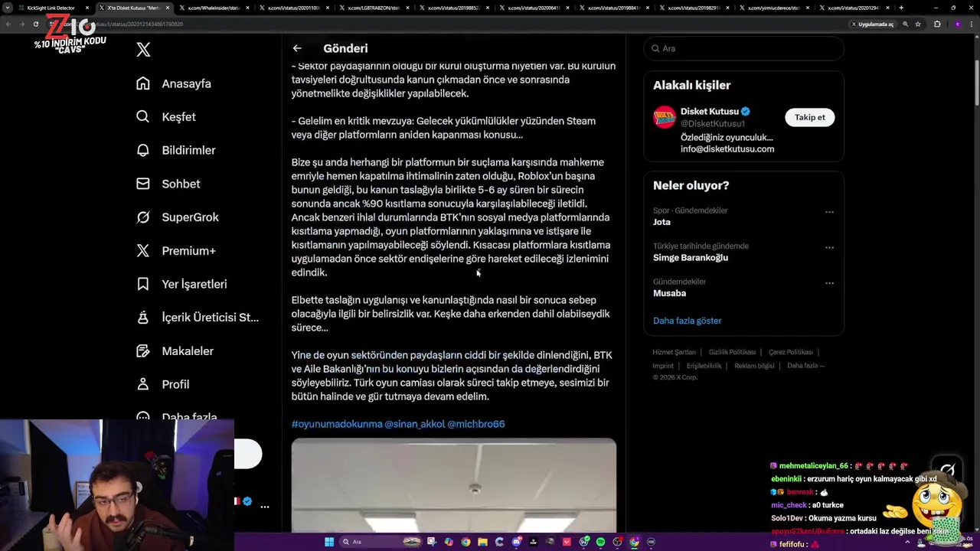Click bookmark star in address bar

tap(917, 24)
